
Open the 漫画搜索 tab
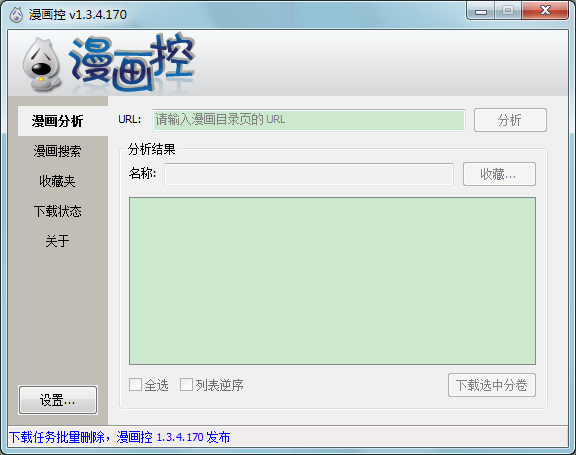coord(58,151)
